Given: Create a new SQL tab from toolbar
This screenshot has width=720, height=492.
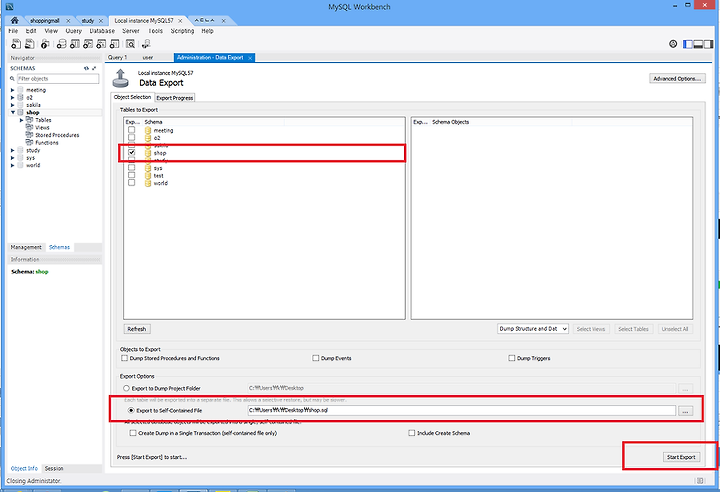Looking at the screenshot, I should pyautogui.click(x=16, y=44).
